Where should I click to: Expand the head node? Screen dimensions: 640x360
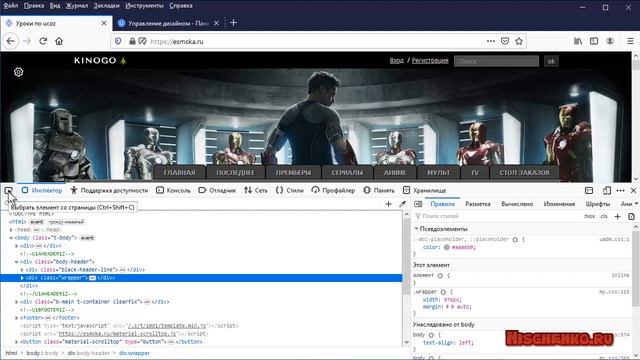pos(11,230)
